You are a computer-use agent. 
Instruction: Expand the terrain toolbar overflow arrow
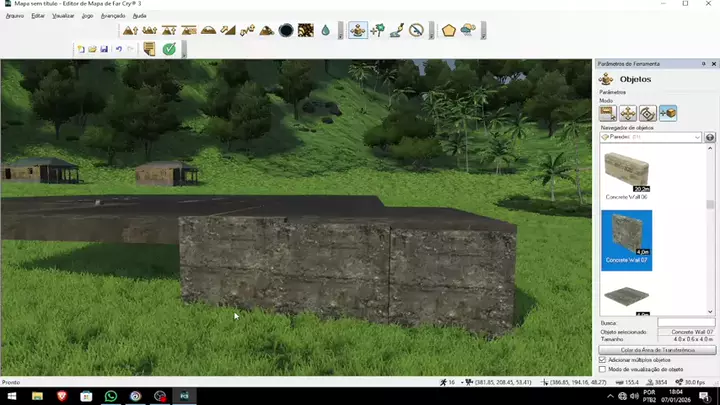pyautogui.click(x=340, y=31)
